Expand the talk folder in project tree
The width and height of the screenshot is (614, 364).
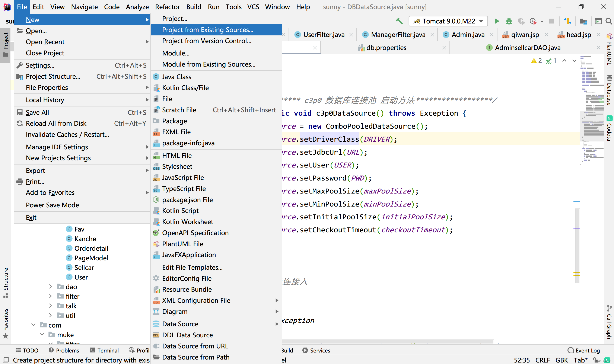(x=50, y=306)
